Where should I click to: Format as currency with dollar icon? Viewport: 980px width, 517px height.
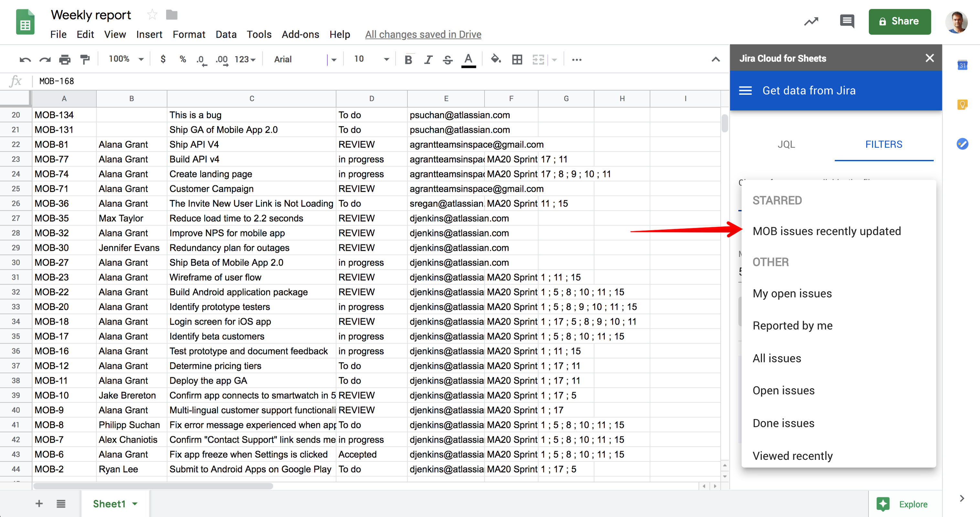(163, 59)
